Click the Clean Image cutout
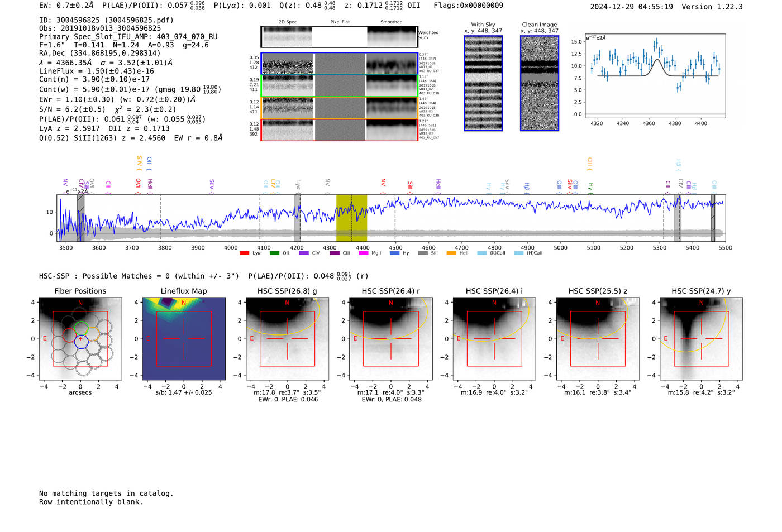Viewport: 782px width, 532px height. [x=540, y=83]
